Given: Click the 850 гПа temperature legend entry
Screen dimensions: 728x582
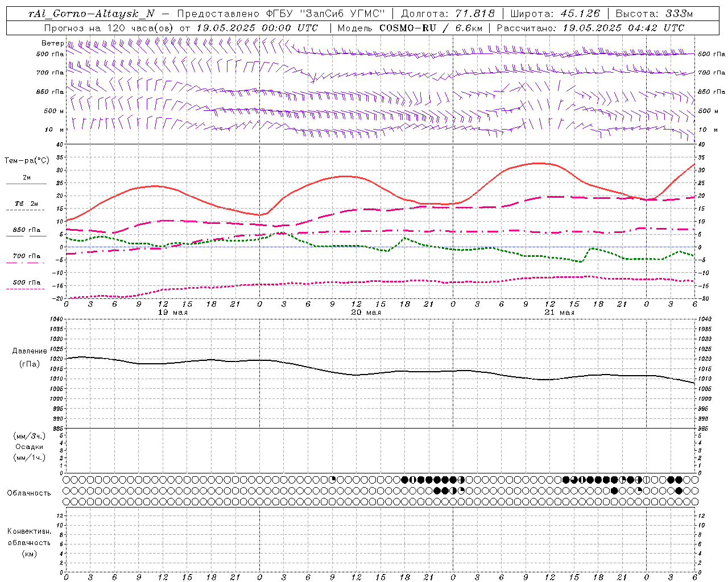Looking at the screenshot, I should (26, 230).
